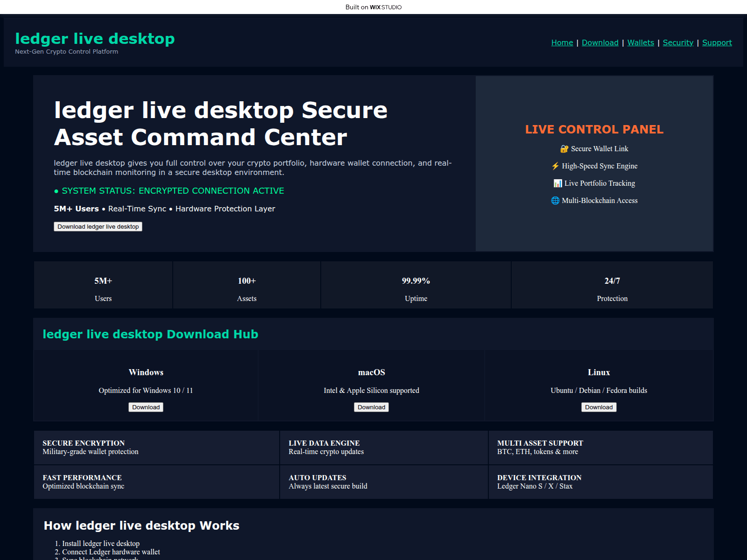Click the FAST PERFORMANCE feature title
The width and height of the screenshot is (747, 560).
tap(82, 478)
